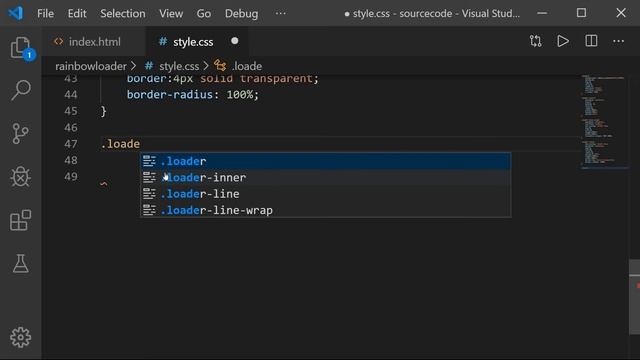Open the Selection menu
640x360 pixels.
point(122,13)
